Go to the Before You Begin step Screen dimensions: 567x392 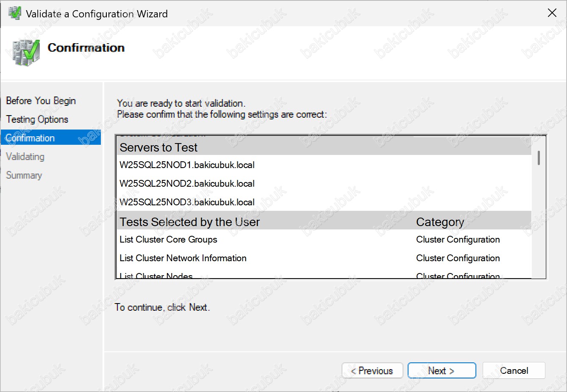point(41,101)
